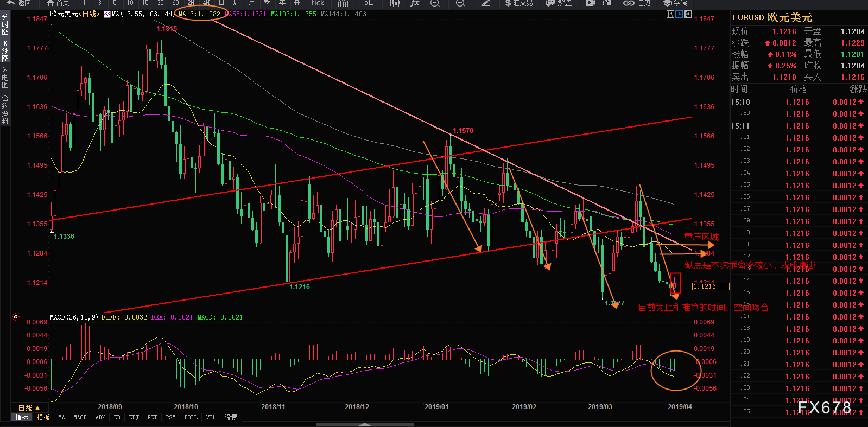Go to 首页 home
Screen dimensions: 868x427
(x=58, y=3)
